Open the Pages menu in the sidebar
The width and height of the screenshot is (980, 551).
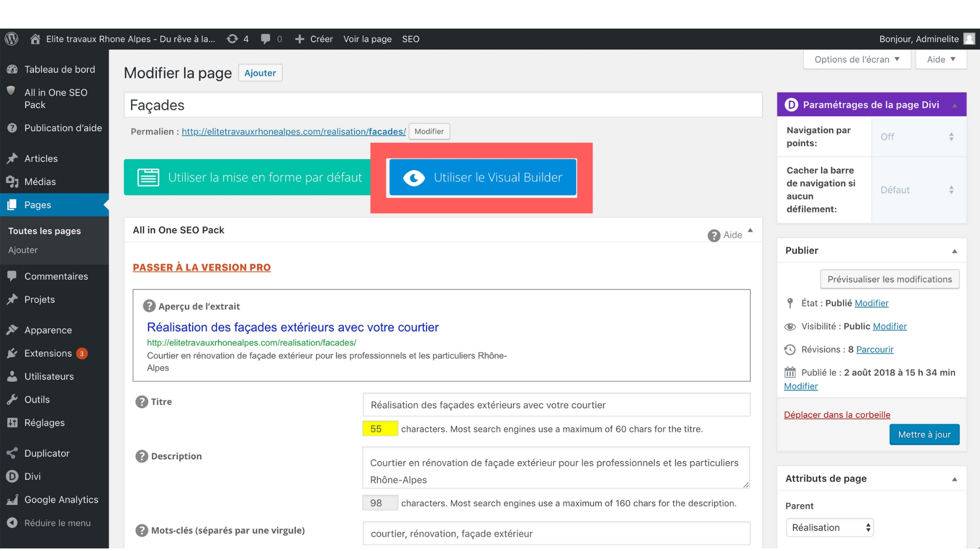tap(54, 205)
